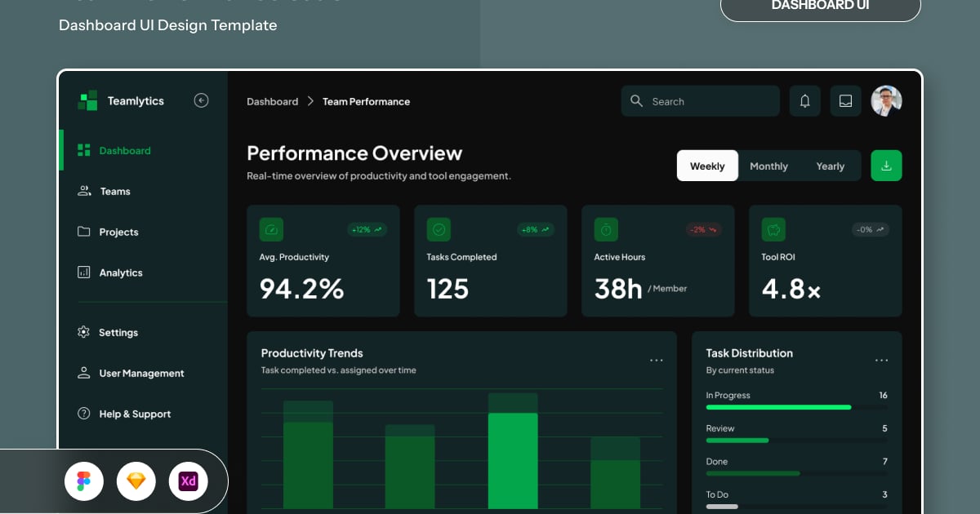Open the Settings sidebar item

[x=118, y=333]
